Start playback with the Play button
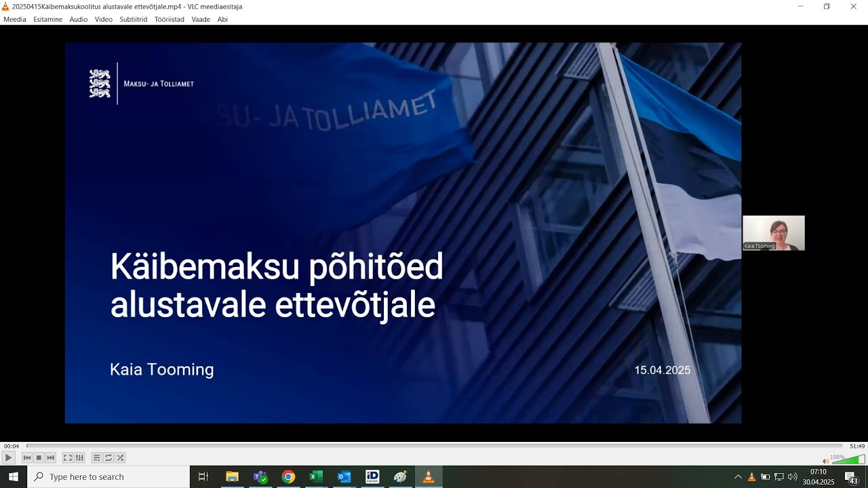This screenshot has height=488, width=868. coord(9,458)
